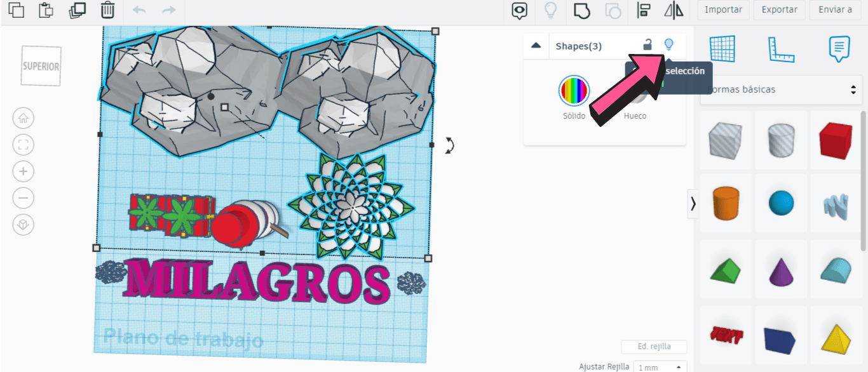
Task: Undo the last action
Action: click(139, 10)
